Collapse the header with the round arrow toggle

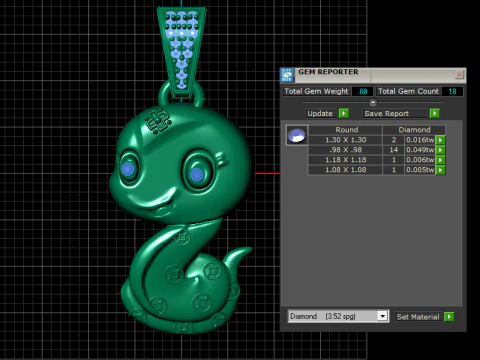point(373,102)
